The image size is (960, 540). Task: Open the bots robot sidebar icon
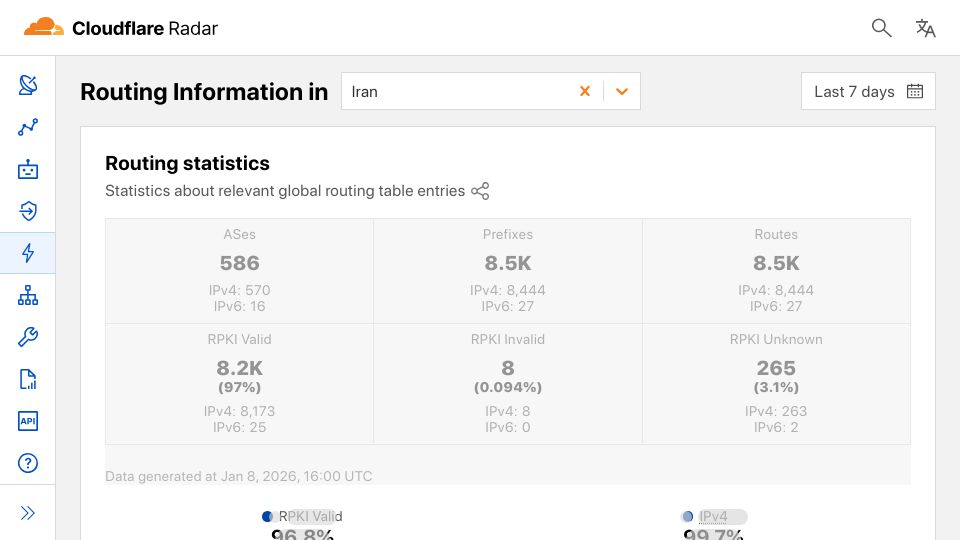click(x=28, y=169)
